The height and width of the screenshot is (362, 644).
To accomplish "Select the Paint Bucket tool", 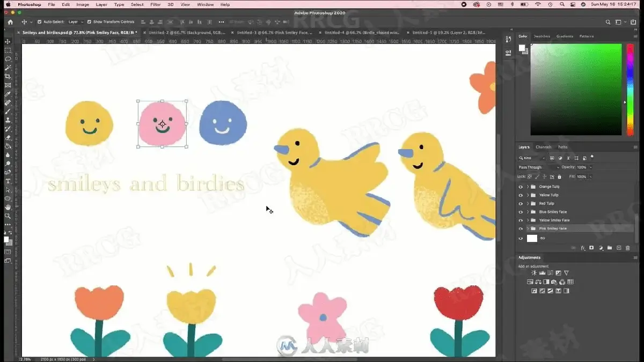I will click(8, 146).
